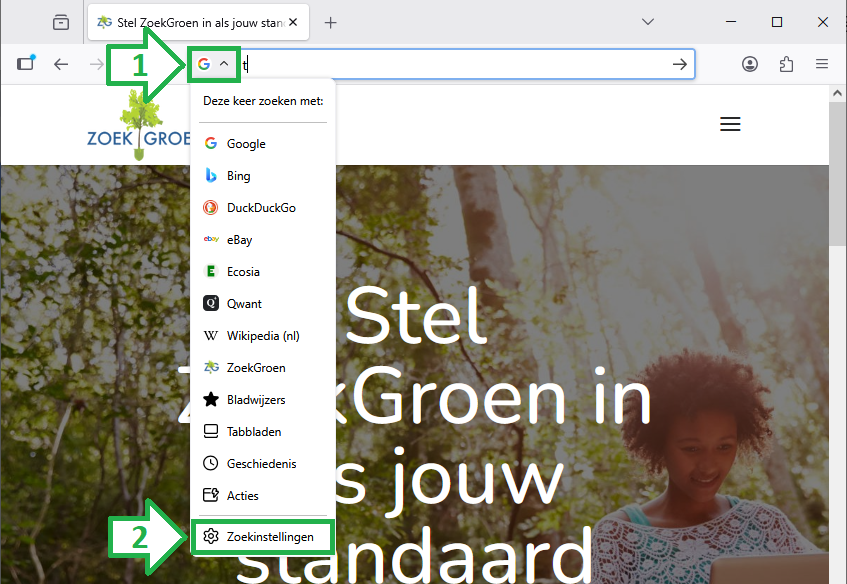
Task: Click the go arrow in address bar
Action: 680,64
